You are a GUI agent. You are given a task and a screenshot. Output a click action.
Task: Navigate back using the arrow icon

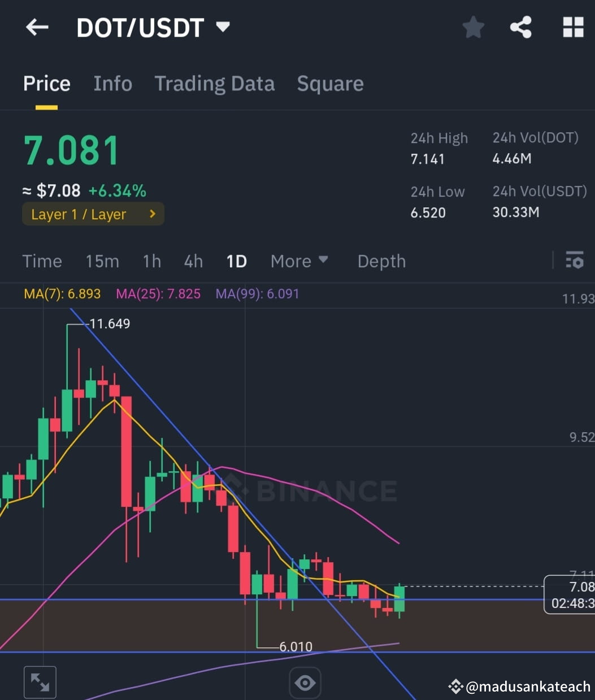[x=36, y=27]
